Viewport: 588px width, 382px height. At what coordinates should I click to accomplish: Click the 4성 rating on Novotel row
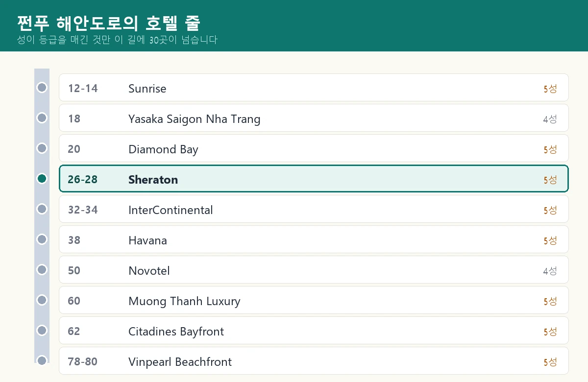[x=550, y=271]
